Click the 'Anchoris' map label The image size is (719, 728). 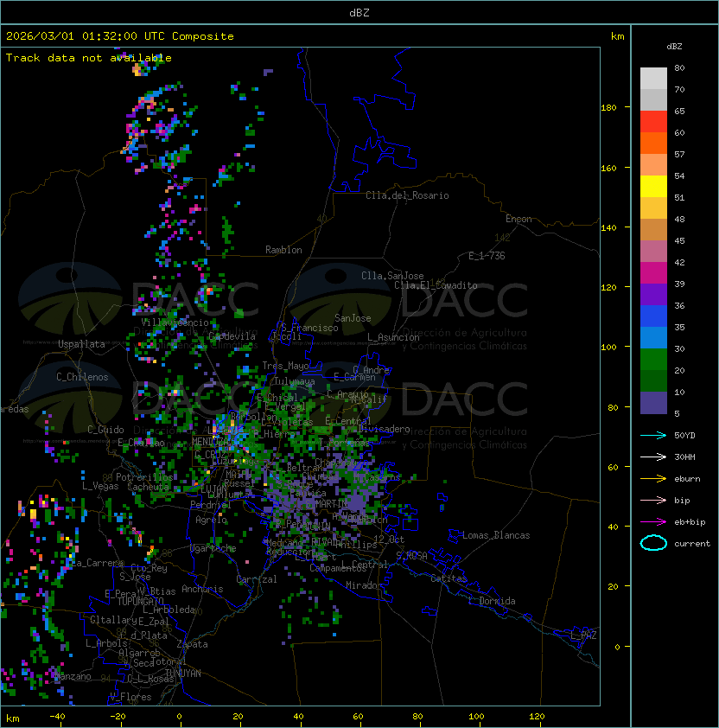tap(202, 589)
